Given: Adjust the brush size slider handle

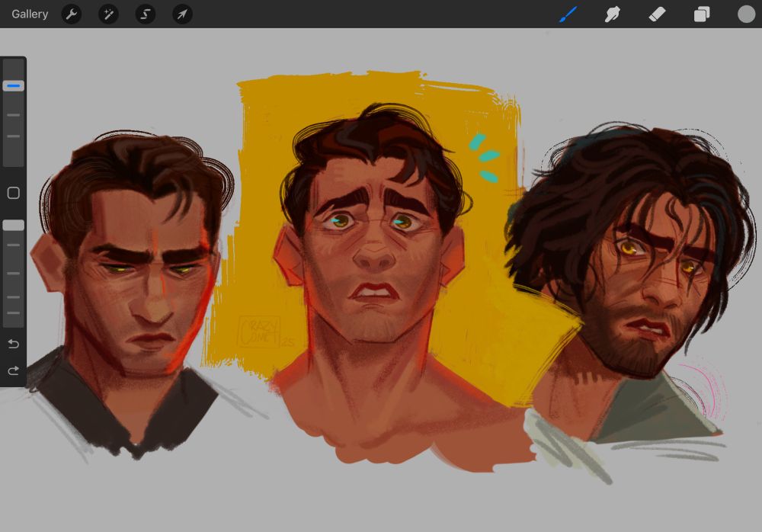Looking at the screenshot, I should pyautogui.click(x=14, y=86).
